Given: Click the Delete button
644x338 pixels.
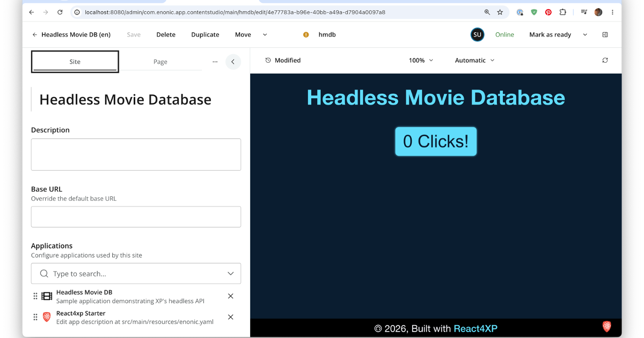Looking at the screenshot, I should (x=166, y=35).
